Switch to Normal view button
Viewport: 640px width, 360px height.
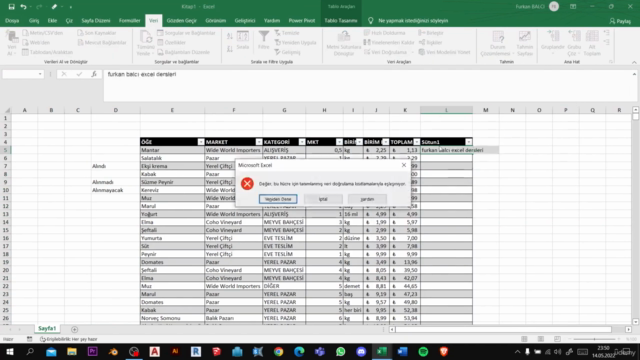pyautogui.click(x=524, y=339)
